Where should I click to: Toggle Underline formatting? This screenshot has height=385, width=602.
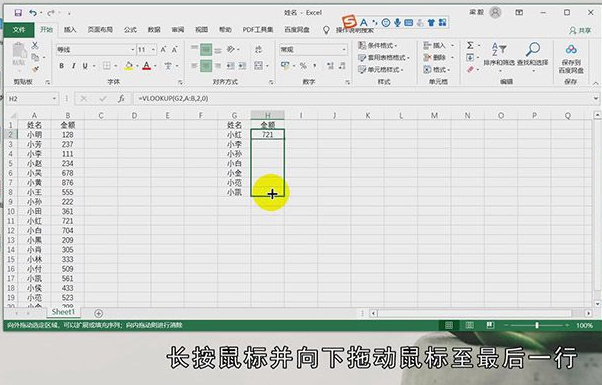point(85,66)
